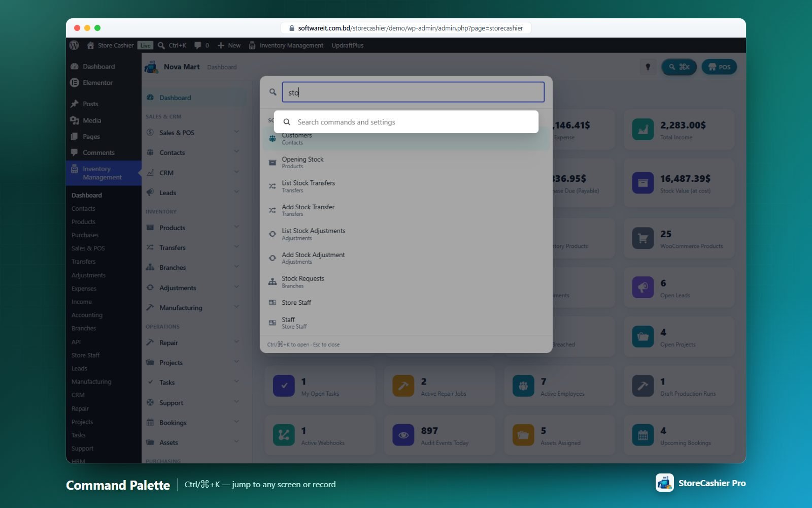The width and height of the screenshot is (812, 508).
Task: Click the Add Stock Transfer shuffle icon
Action: click(x=273, y=210)
